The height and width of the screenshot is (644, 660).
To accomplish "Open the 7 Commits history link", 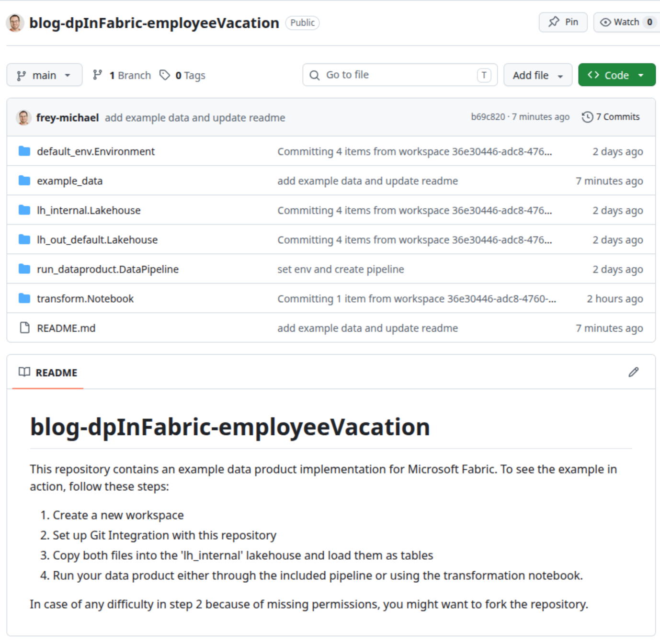I will pos(611,117).
